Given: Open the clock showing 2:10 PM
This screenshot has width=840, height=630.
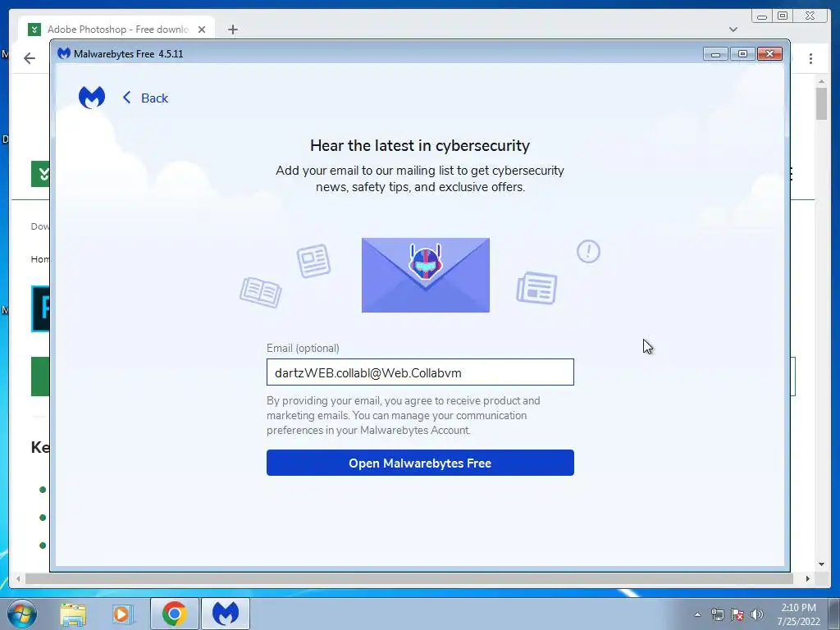Looking at the screenshot, I should pos(799,614).
